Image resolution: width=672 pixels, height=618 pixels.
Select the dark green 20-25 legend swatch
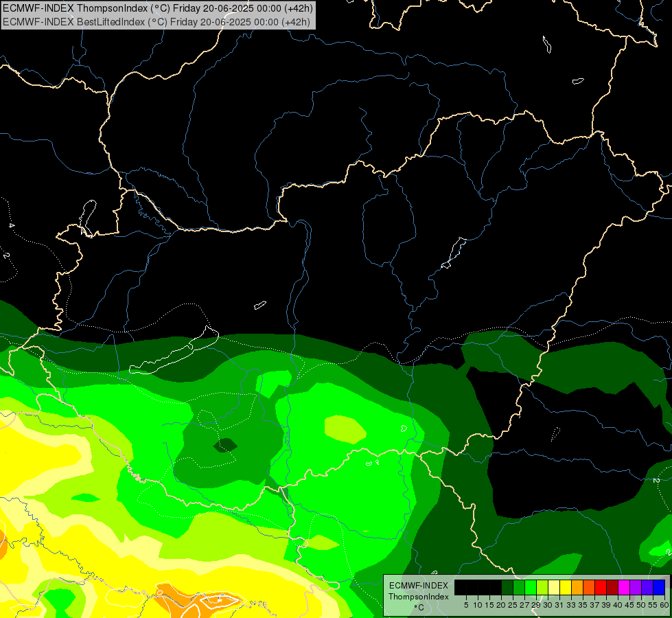[507, 587]
